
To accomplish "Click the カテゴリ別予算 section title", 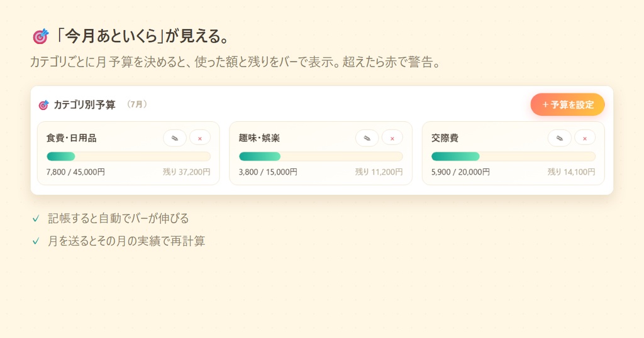I will [85, 104].
